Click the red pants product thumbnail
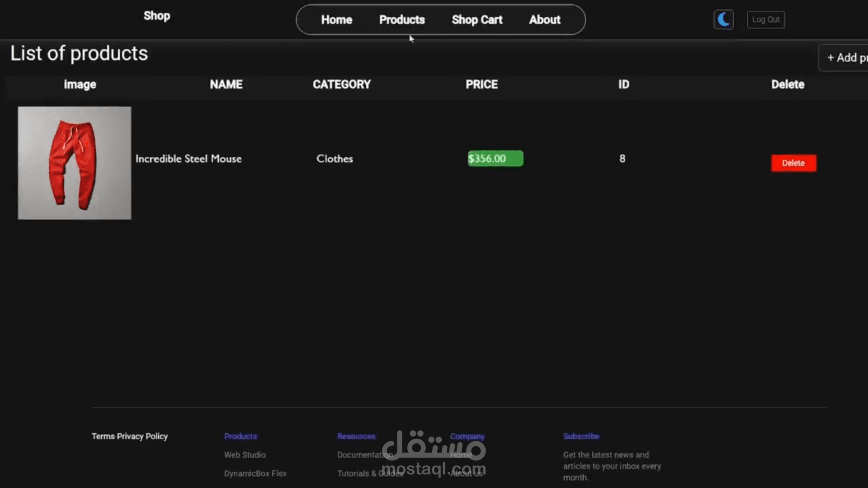 [75, 163]
